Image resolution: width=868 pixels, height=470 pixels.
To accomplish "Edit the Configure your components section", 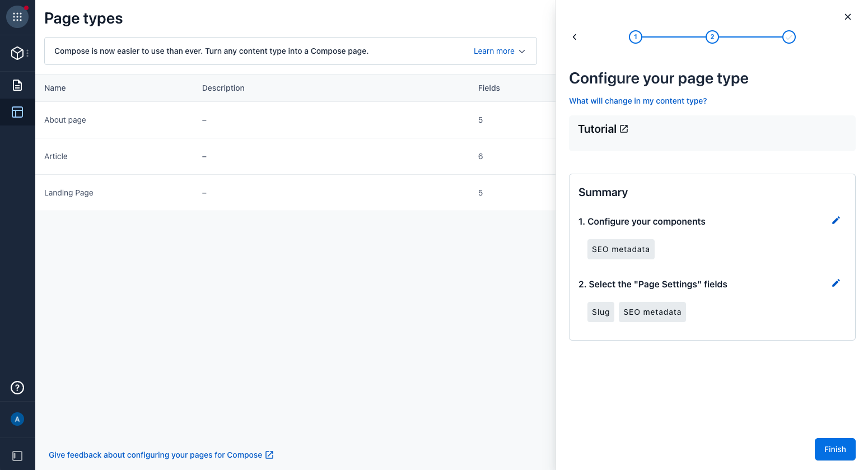I will (836, 221).
